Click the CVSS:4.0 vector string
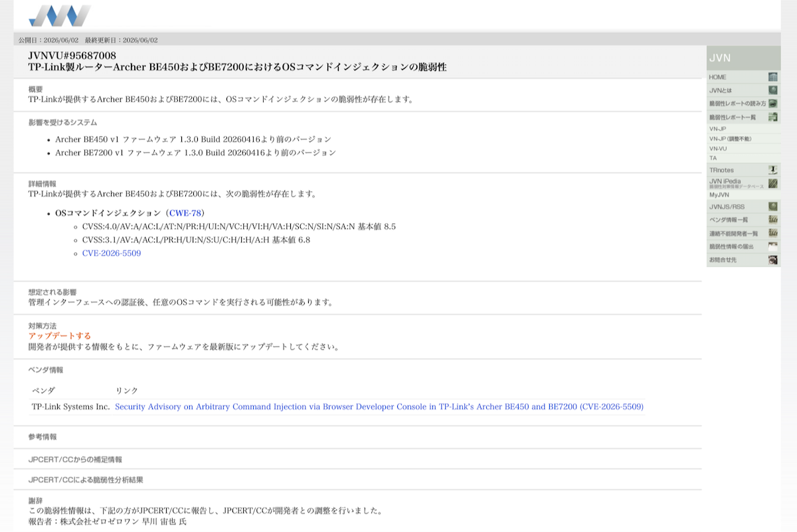 219,226
